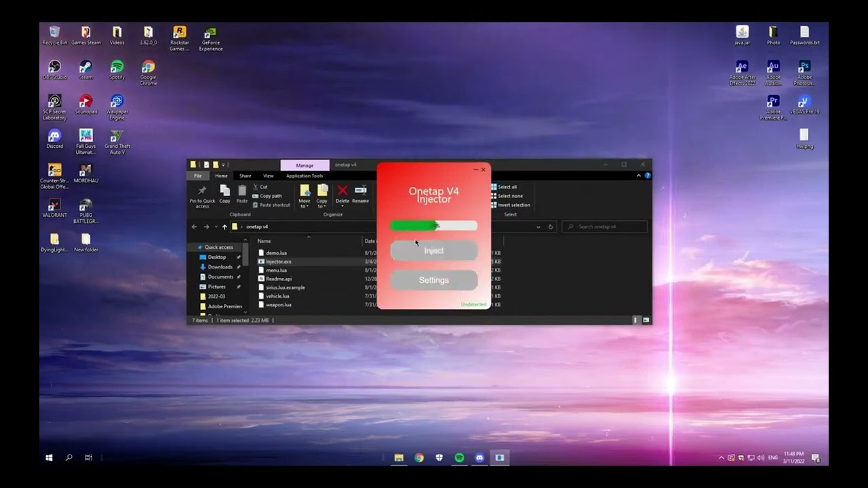This screenshot has width=868, height=488.
Task: Select the sirius.lua.example file
Action: click(285, 287)
